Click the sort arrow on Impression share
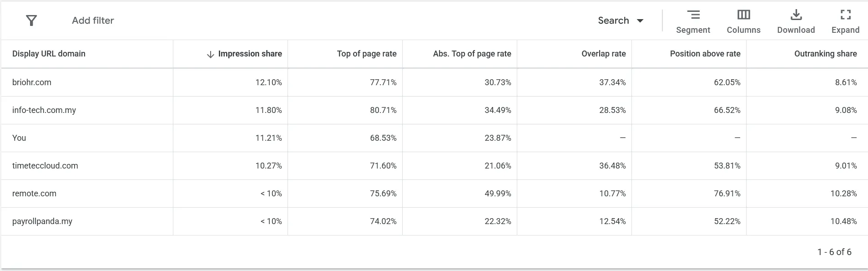The image size is (868, 271). [x=209, y=54]
